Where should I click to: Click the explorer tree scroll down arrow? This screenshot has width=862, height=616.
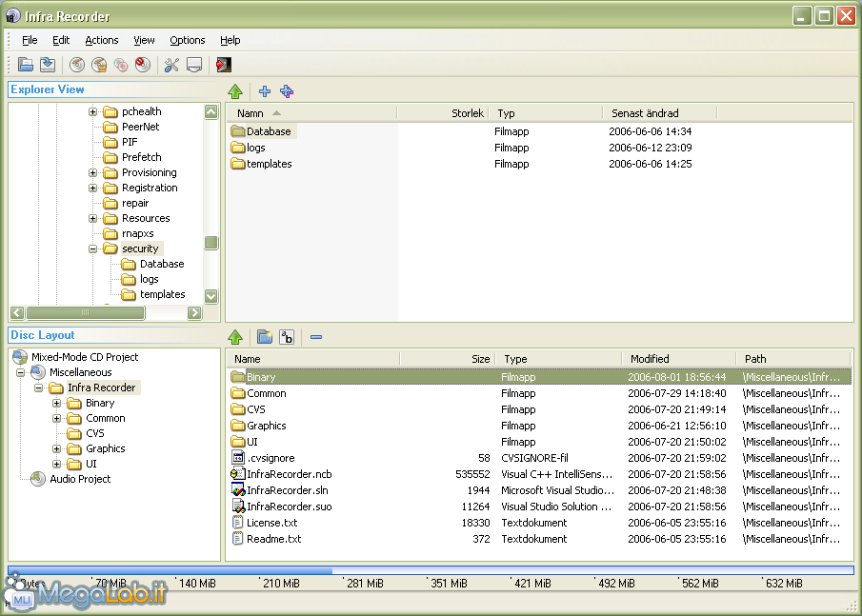point(211,296)
